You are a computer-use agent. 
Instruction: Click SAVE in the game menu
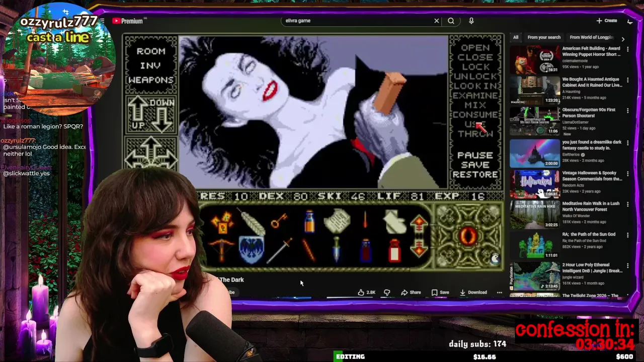[475, 165]
